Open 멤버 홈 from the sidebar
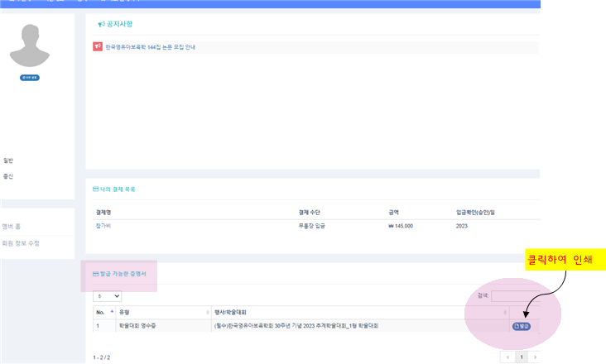 12,226
